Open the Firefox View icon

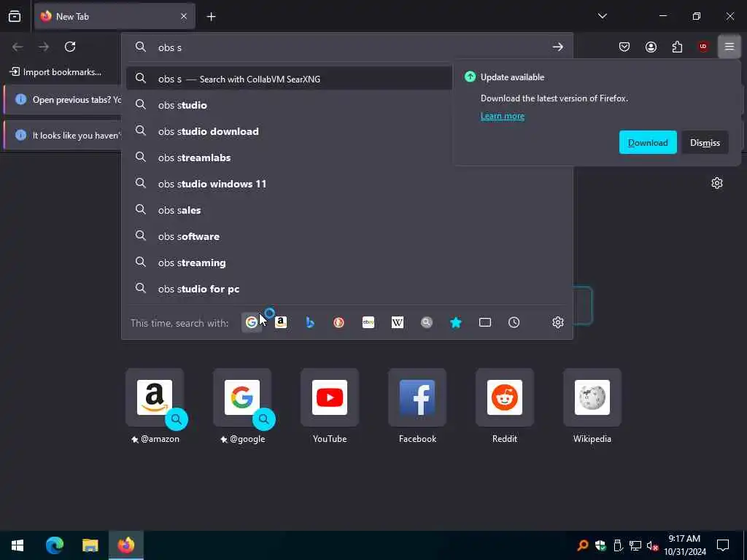[15, 16]
